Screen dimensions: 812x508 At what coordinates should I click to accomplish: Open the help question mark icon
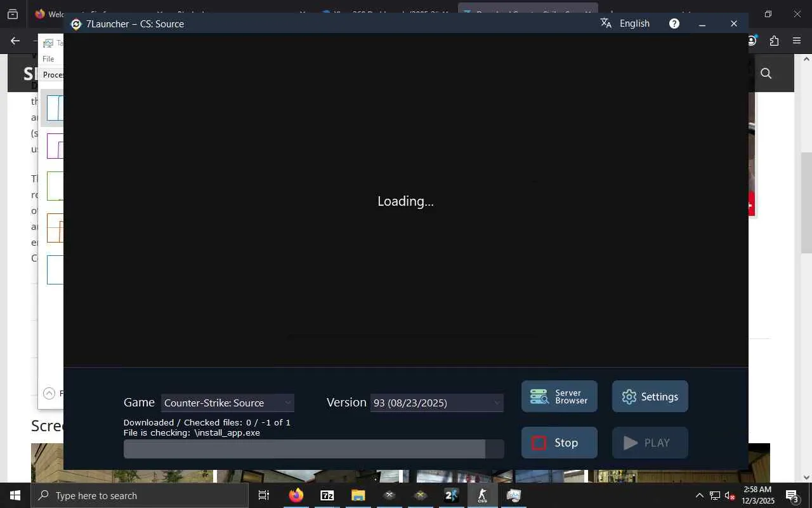pos(674,23)
